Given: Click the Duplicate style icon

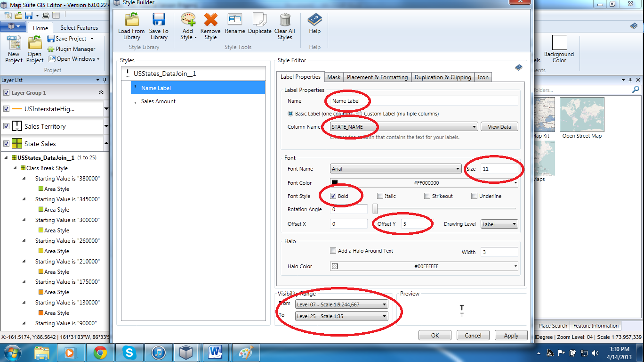Looking at the screenshot, I should coord(260,20).
